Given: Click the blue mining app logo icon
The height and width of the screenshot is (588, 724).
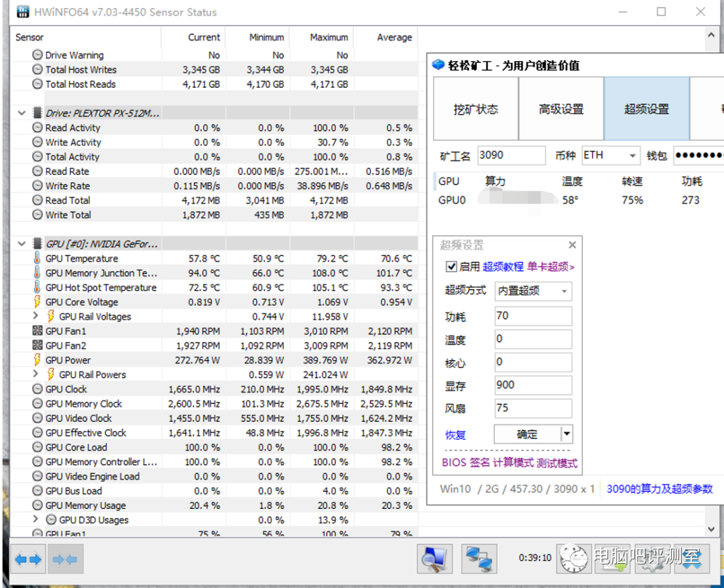Looking at the screenshot, I should click(438, 65).
